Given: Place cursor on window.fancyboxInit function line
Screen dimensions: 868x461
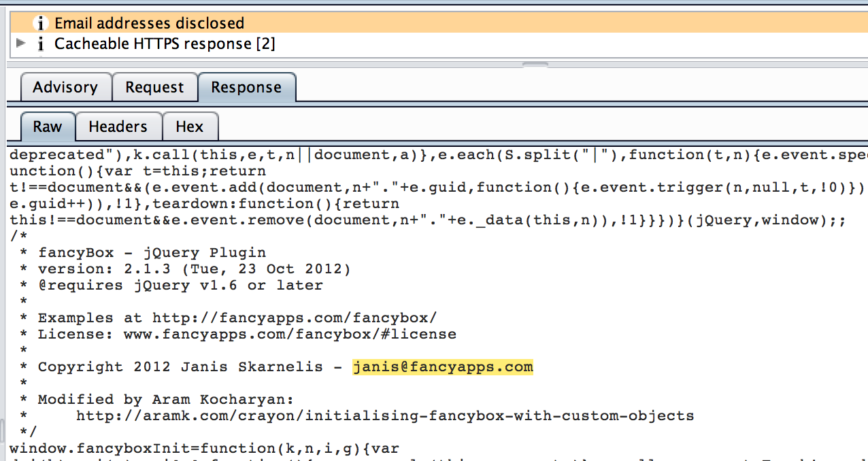Looking at the screenshot, I should pos(203,449).
